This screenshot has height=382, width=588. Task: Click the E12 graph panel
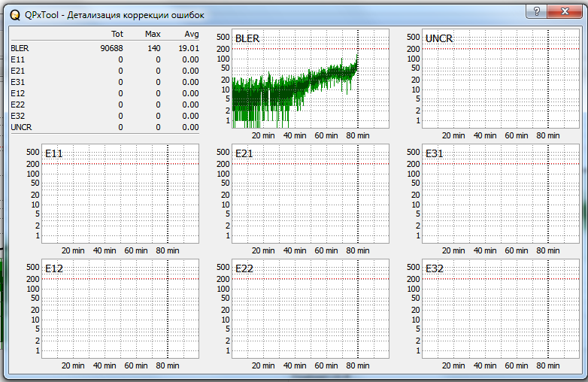(120, 309)
